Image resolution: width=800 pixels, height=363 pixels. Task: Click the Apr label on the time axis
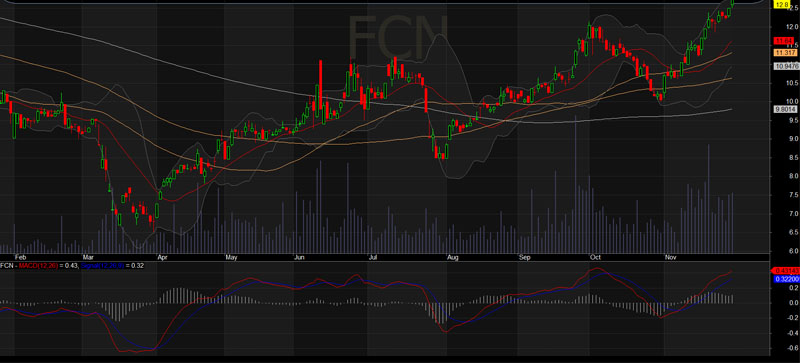point(163,258)
